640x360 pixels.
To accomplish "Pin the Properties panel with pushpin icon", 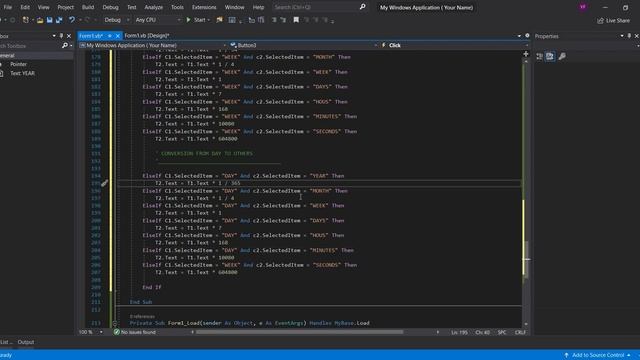I will click(x=629, y=36).
